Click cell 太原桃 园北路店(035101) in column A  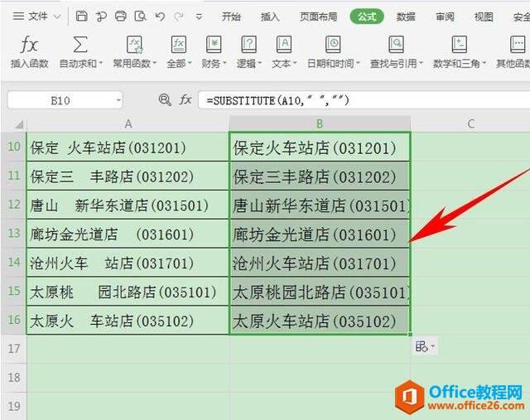coord(128,292)
